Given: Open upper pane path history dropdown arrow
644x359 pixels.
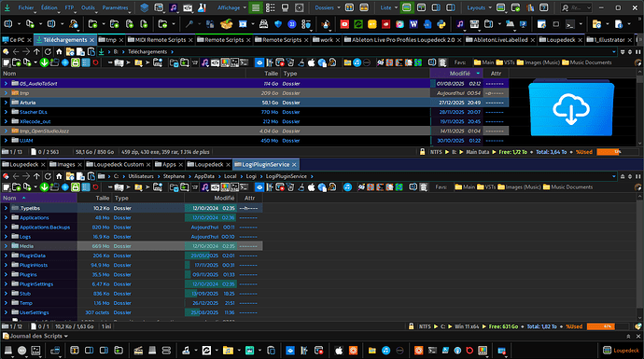Looking at the screenshot, I should tap(614, 51).
